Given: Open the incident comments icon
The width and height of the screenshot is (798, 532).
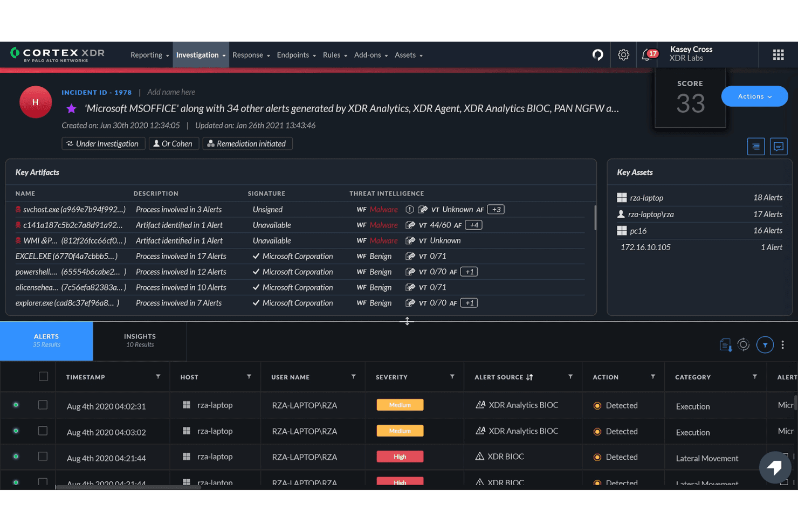Looking at the screenshot, I should tap(779, 146).
